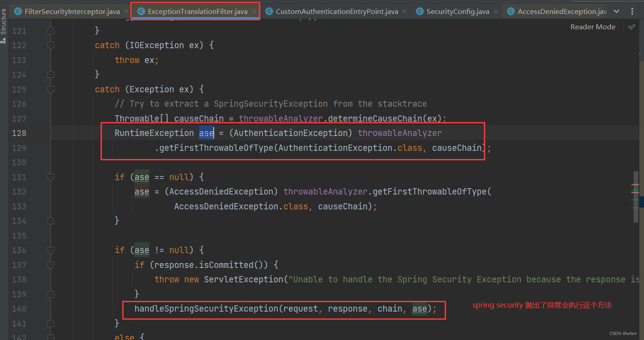
Task: Click the Reader Mode link
Action: pos(593,27)
